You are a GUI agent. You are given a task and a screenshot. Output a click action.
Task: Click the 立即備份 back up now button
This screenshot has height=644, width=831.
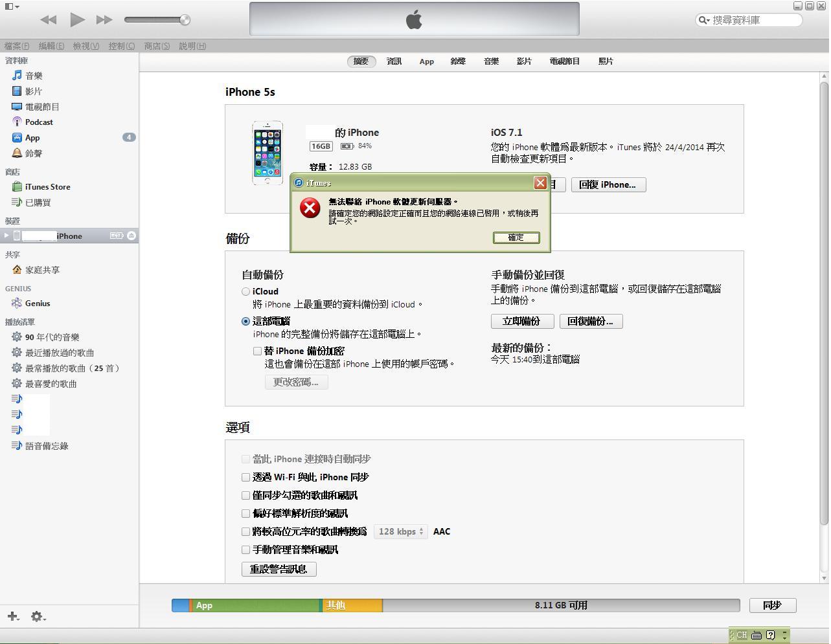[x=522, y=321]
